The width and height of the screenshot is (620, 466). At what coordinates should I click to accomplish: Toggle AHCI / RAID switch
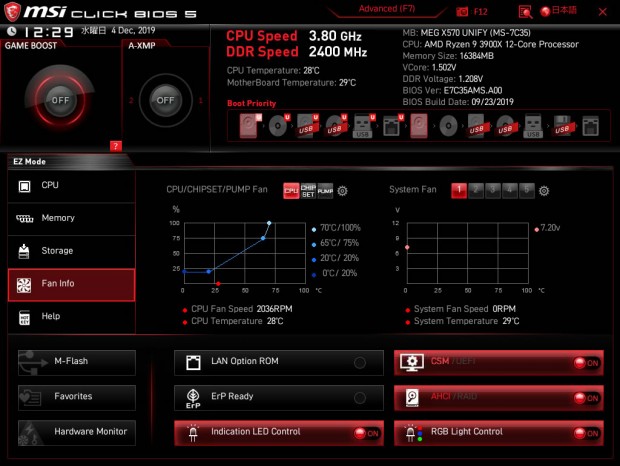pos(499,398)
